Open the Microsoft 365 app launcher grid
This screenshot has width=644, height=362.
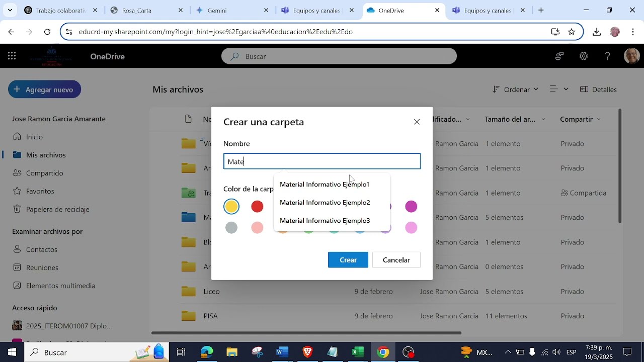tap(12, 56)
